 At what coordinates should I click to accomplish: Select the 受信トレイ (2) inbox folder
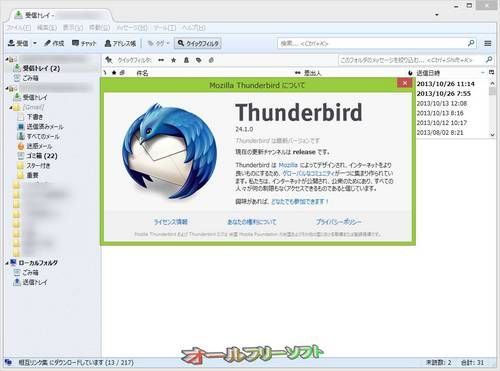point(41,68)
